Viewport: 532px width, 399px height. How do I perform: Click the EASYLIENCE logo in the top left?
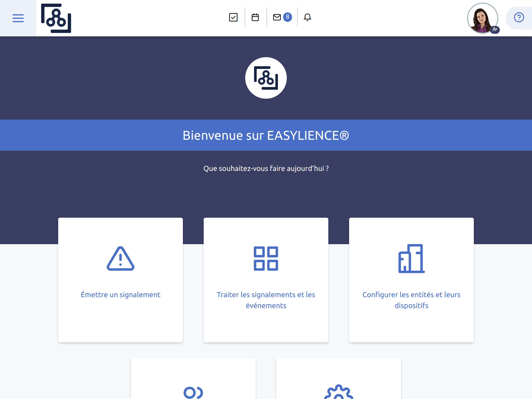pos(55,19)
